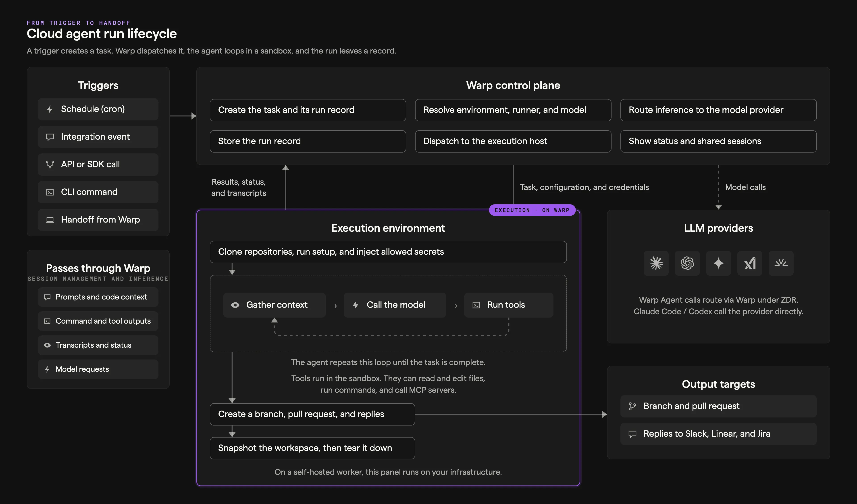
Task: Click the Triggers heading
Action: (x=98, y=85)
